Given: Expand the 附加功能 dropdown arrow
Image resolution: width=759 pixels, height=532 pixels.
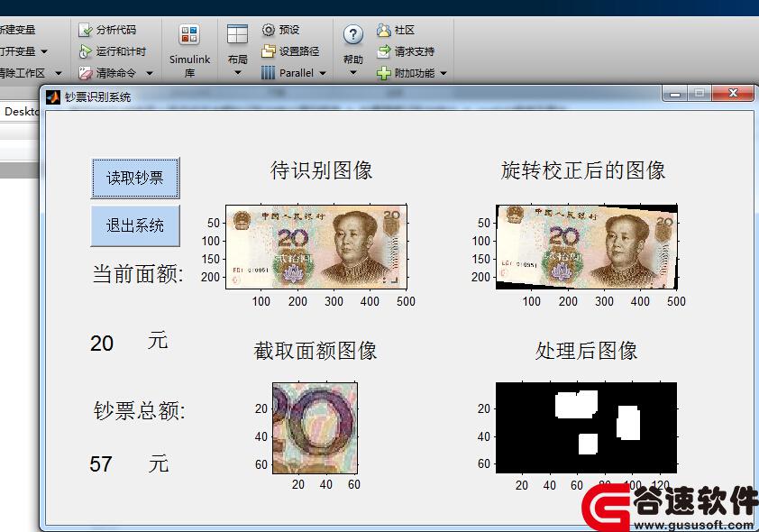Looking at the screenshot, I should 444,74.
